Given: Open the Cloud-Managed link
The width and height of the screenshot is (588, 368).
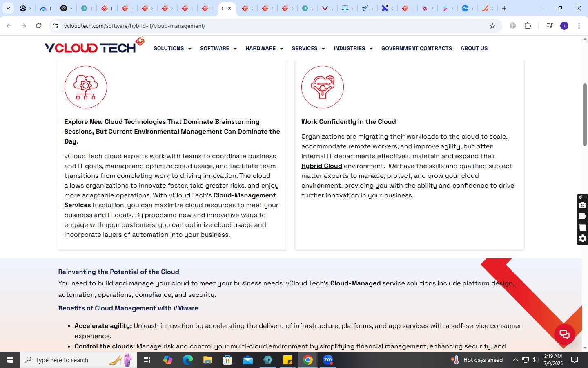Looking at the screenshot, I should coord(356,283).
